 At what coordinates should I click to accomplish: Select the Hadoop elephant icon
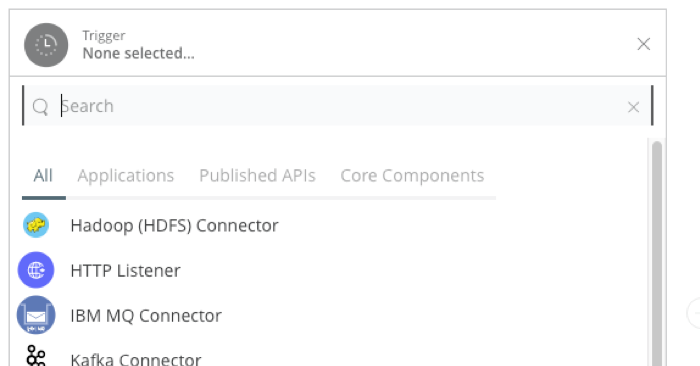tap(36, 225)
